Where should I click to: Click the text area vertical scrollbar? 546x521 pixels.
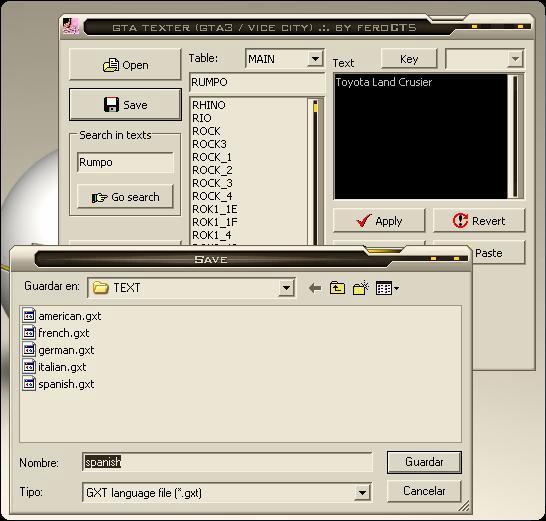(515, 137)
